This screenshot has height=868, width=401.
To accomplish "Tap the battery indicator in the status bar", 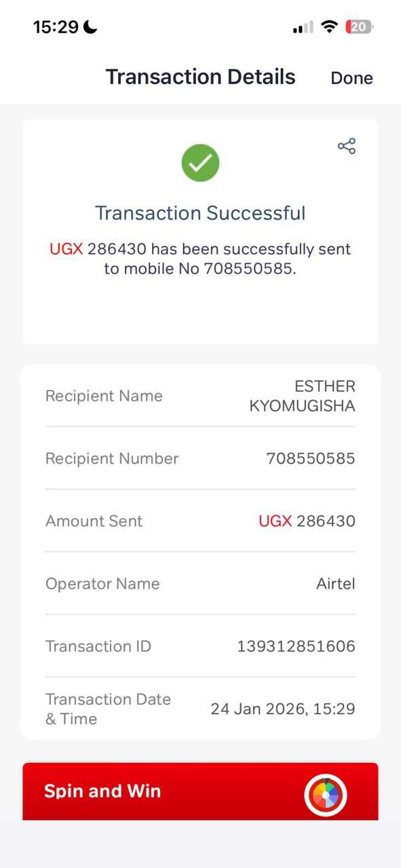I will (359, 27).
